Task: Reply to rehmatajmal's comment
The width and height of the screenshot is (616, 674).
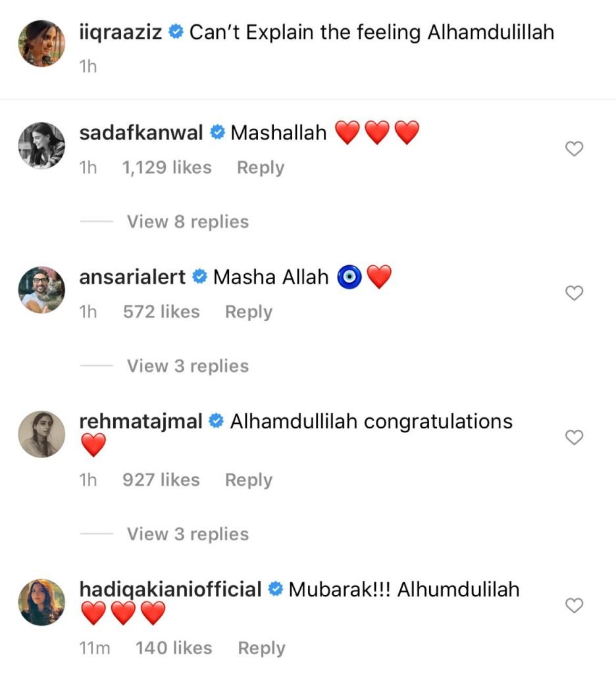Action: point(249,480)
